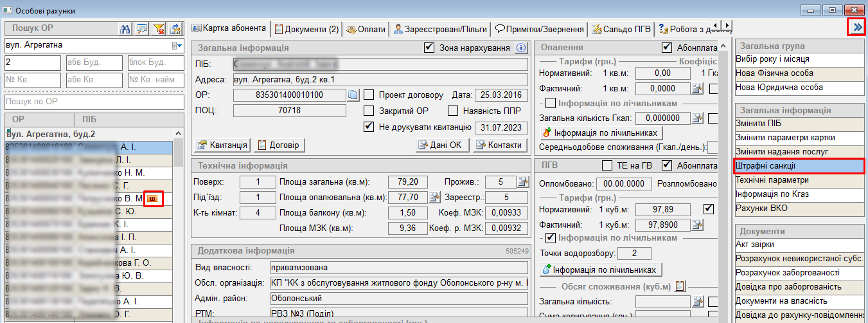Click the Квитанція button
The image size is (868, 323).
(x=222, y=145)
